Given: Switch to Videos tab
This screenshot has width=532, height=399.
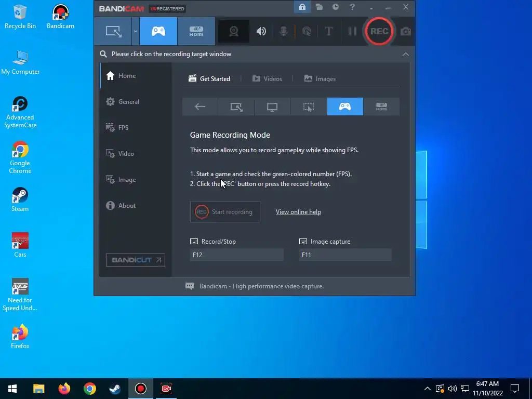Looking at the screenshot, I should 267,79.
